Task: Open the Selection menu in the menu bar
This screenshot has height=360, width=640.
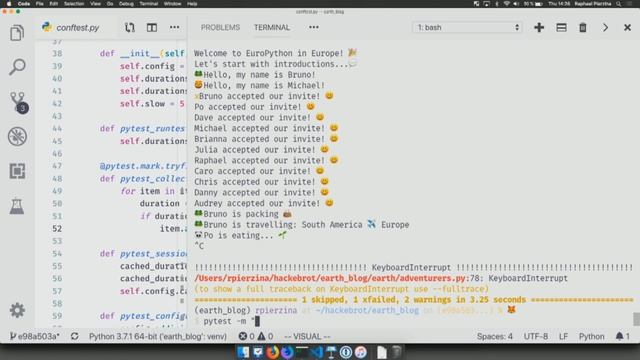Action: [74, 4]
